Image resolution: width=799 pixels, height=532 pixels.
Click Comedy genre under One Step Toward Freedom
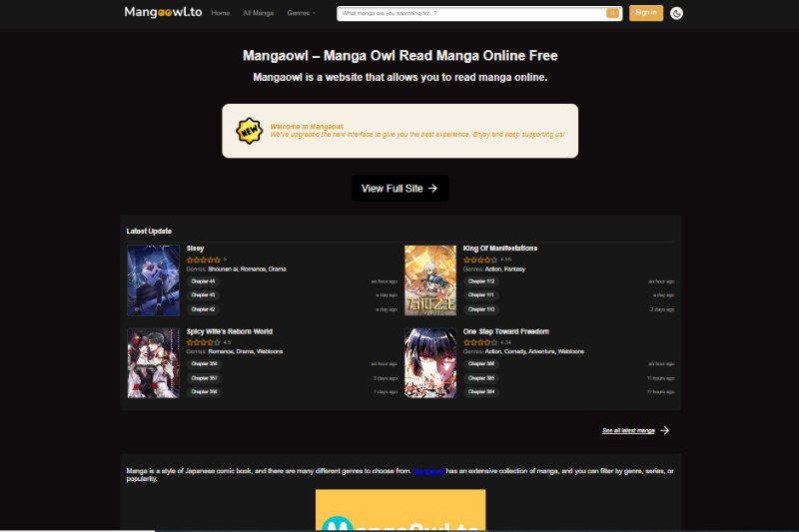(514, 351)
